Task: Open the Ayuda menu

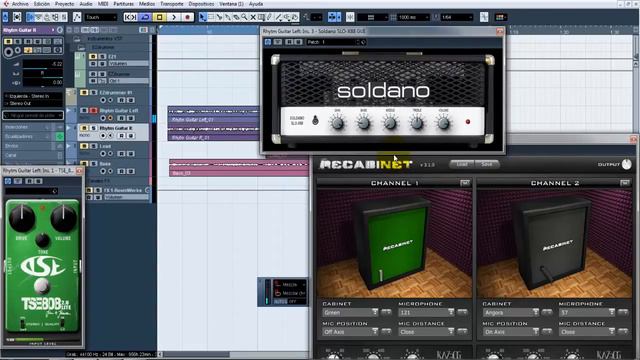Action: click(x=256, y=4)
